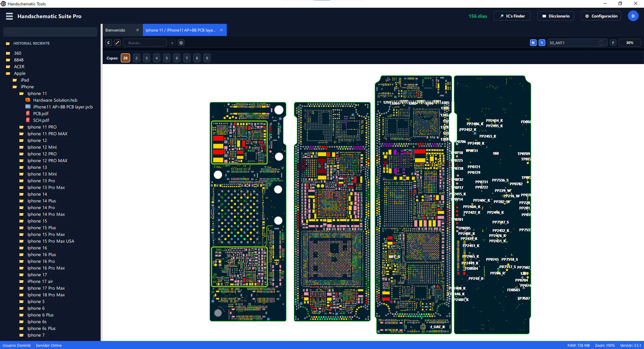
Task: Click the NFC_S label on the board
Action: (394, 256)
